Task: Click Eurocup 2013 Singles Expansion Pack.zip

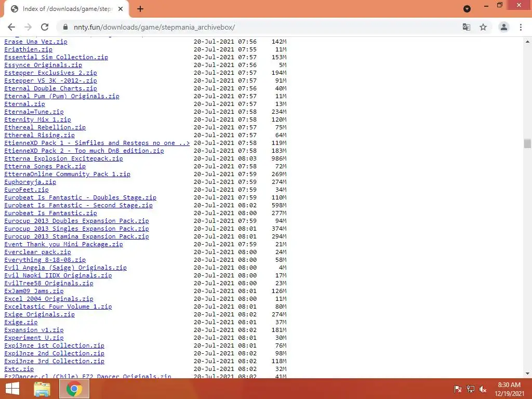Action: pos(77,229)
